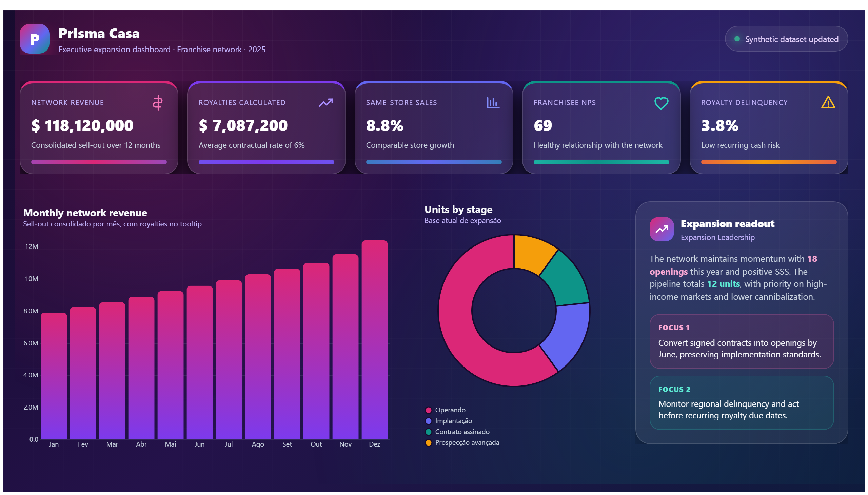Toggle the Prospecção avançada legend entry
Viewport: 868px width, 495px height.
(x=462, y=443)
